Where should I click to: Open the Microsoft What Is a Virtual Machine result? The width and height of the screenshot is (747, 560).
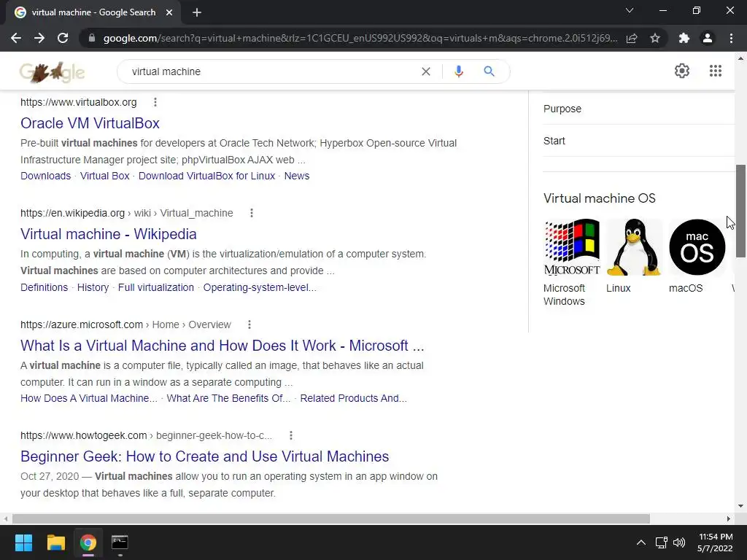coord(222,345)
